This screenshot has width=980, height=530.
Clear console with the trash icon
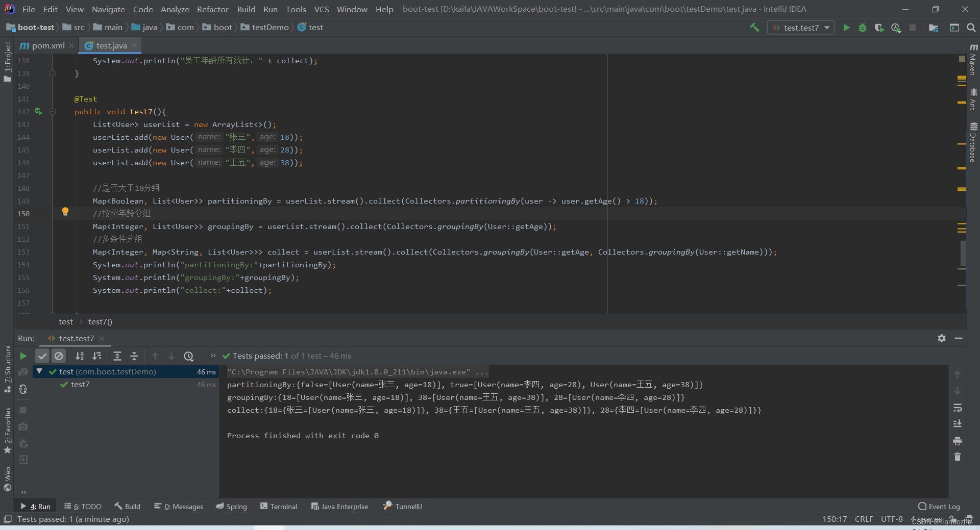coord(958,457)
